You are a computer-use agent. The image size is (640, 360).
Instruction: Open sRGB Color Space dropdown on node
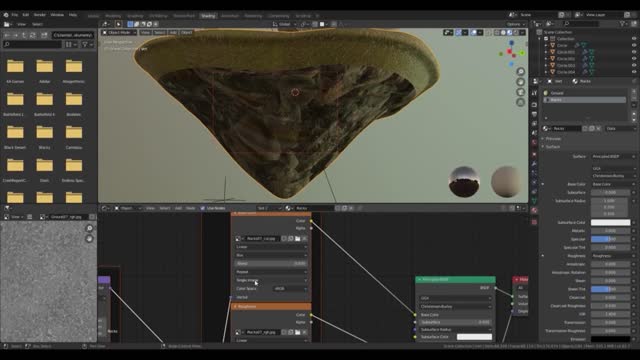click(x=290, y=289)
